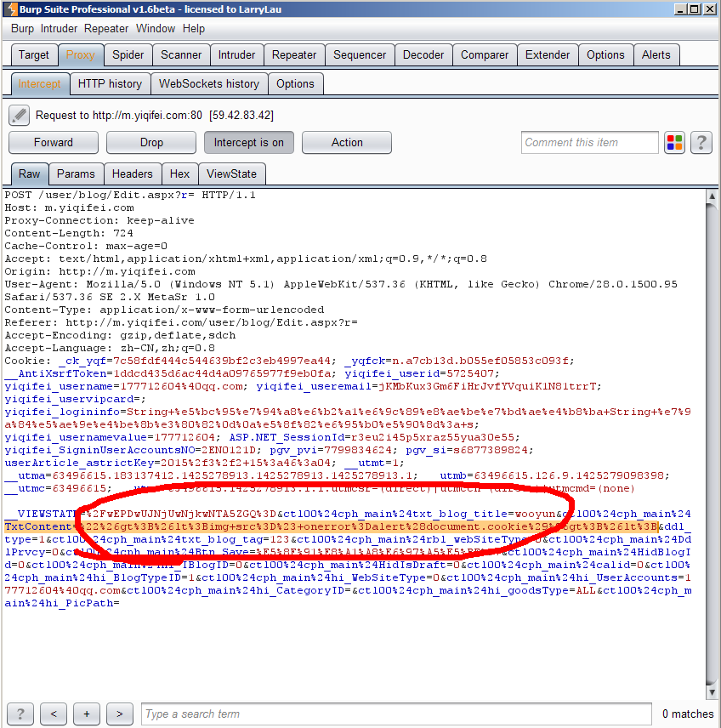Click the help question mark beside comment field
The height and width of the screenshot is (728, 721).
(x=701, y=143)
